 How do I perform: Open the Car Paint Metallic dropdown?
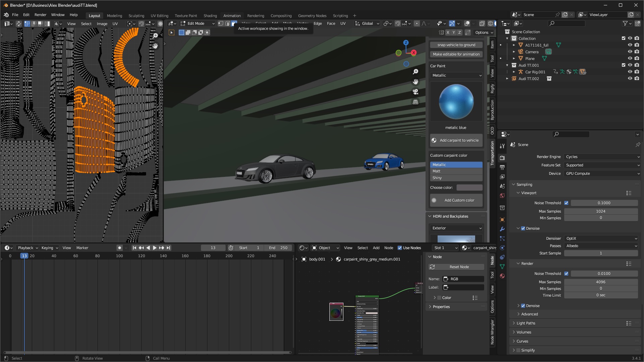point(456,75)
